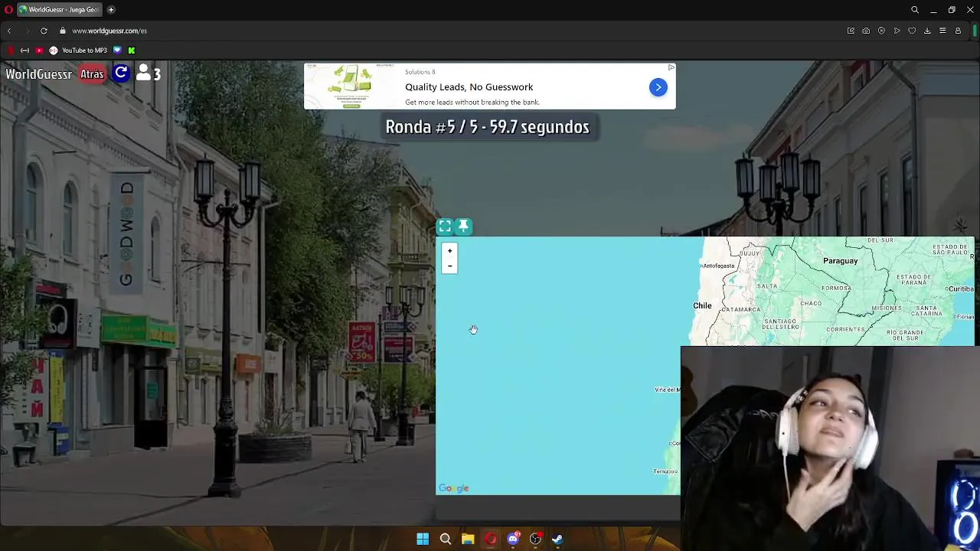The height and width of the screenshot is (551, 980).
Task: Click the Atrás back button
Action: [92, 74]
